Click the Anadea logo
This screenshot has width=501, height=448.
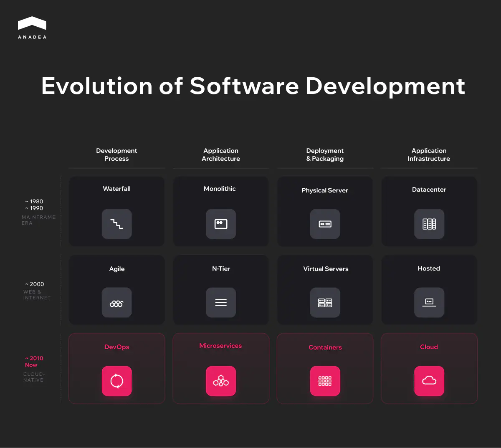32,27
